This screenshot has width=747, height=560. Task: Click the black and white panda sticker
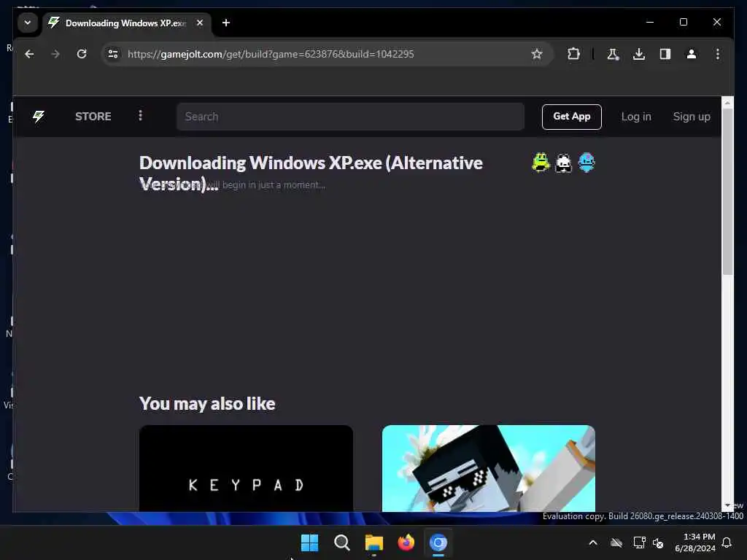563,163
